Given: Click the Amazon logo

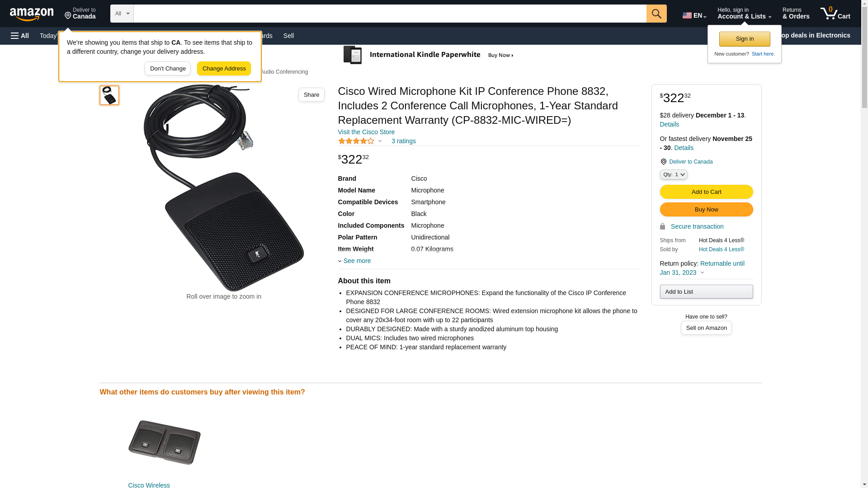Looking at the screenshot, I should coord(32,14).
